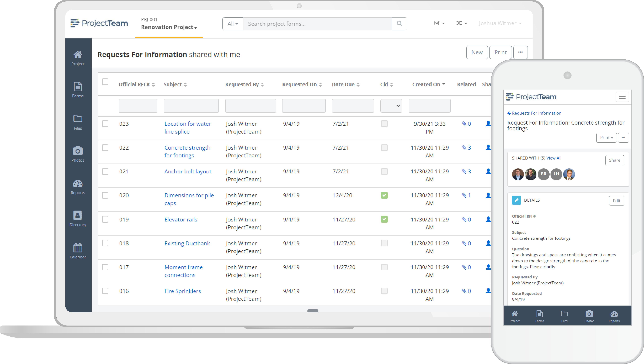
Task: Open the Print dropdown on the phone
Action: pyautogui.click(x=607, y=138)
